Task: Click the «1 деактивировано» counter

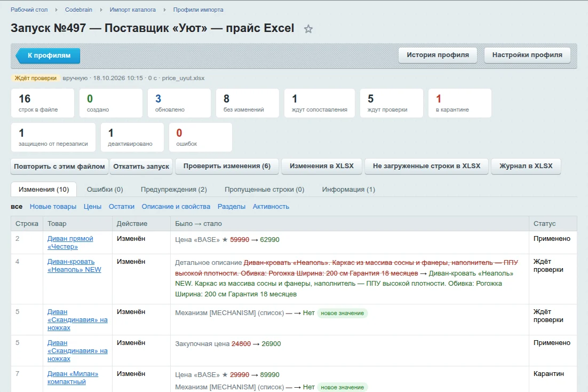Action: 132,137
